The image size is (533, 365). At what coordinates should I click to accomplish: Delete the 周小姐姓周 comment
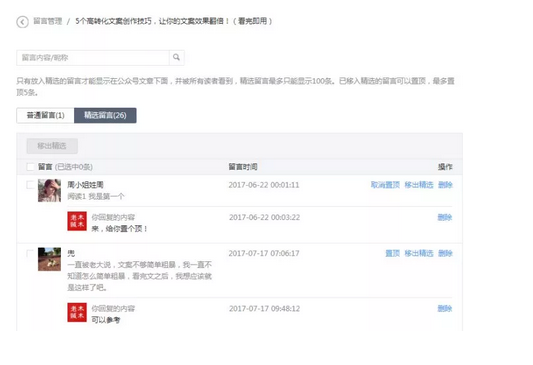[445, 185]
